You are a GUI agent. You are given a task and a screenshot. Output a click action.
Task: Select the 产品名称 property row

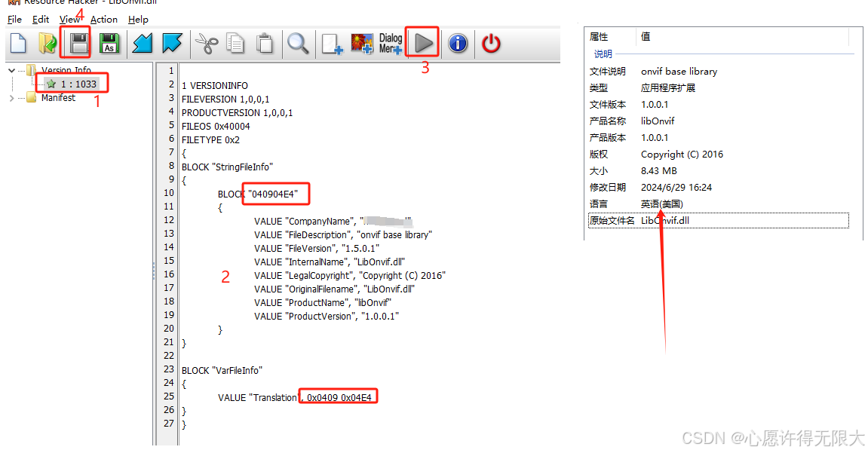[x=719, y=121]
